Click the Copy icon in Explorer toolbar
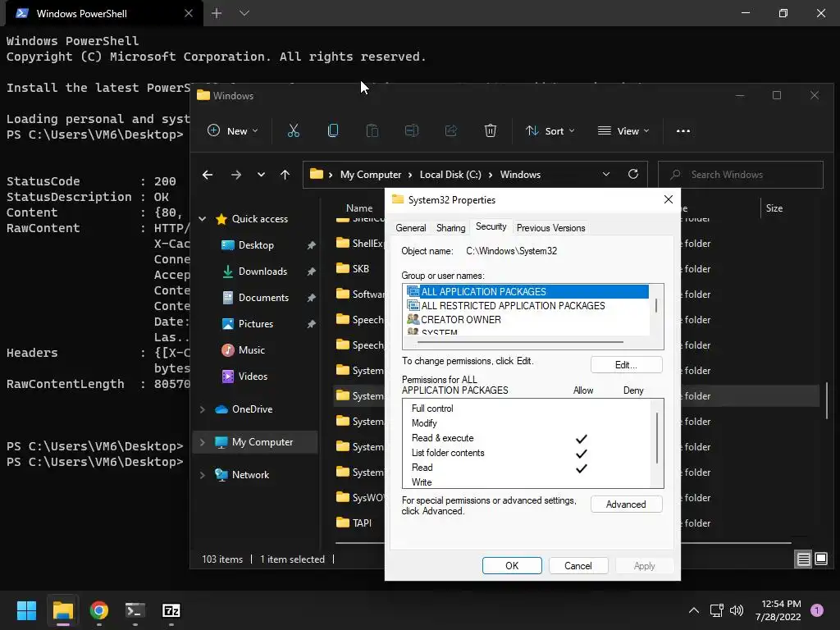The image size is (840, 630). tap(333, 130)
